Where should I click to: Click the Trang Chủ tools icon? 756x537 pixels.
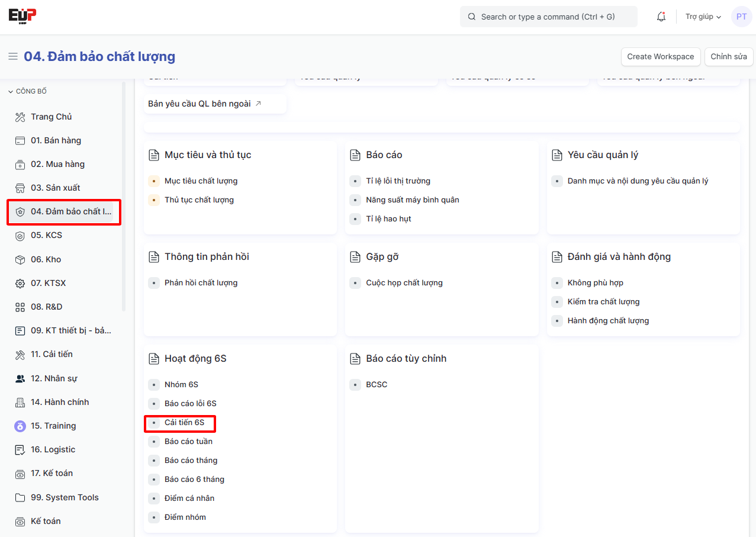tap(20, 117)
